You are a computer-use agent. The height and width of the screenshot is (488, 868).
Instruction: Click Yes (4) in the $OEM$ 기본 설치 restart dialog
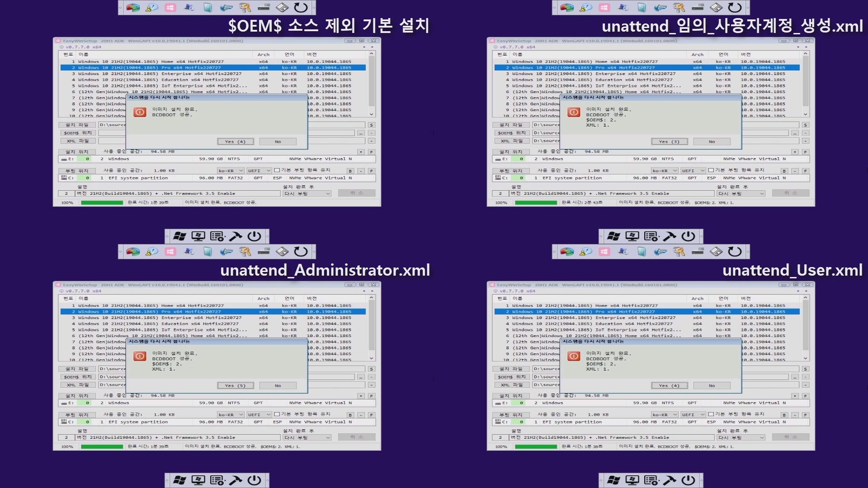(235, 141)
